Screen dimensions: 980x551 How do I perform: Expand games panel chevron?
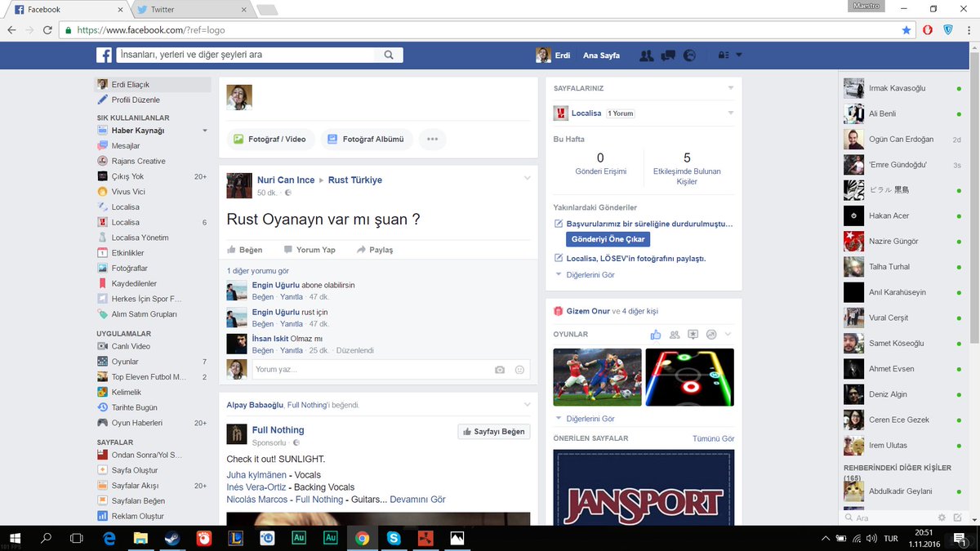728,335
